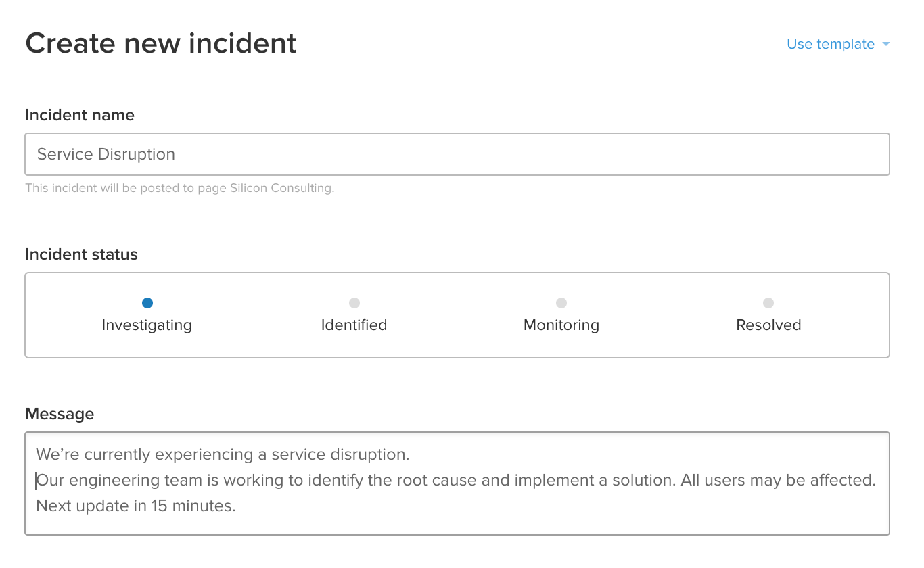Click the grey Monitoring status indicator

[x=561, y=303]
